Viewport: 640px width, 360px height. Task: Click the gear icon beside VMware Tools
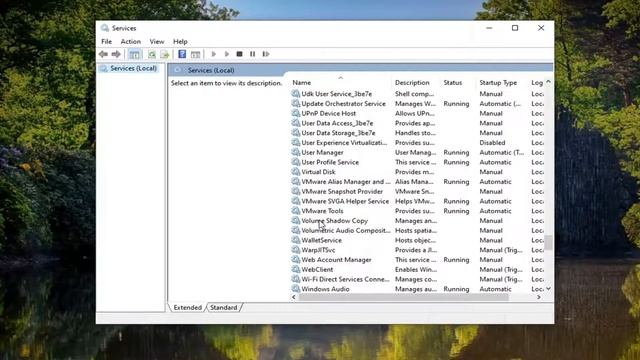point(296,211)
